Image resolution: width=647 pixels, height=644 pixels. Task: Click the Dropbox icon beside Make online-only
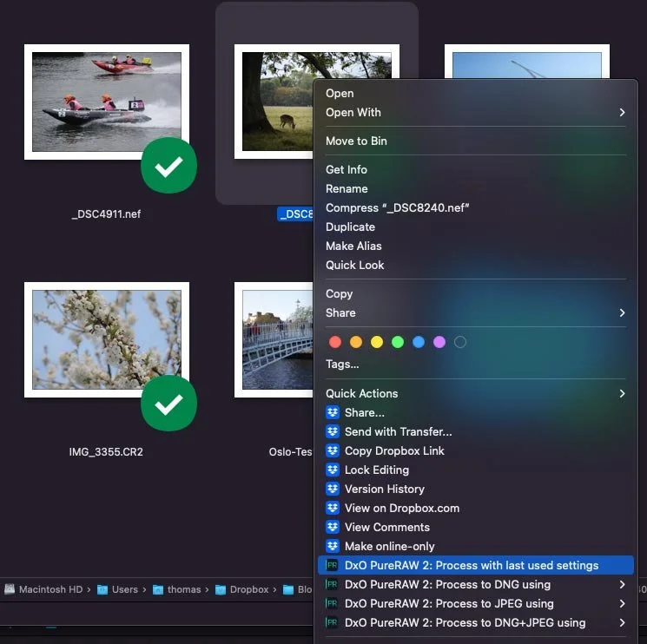point(333,546)
